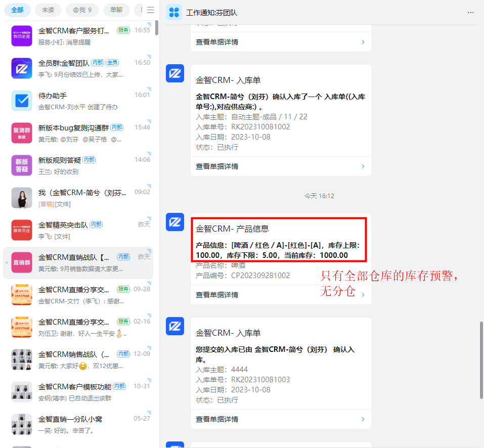Open 新版本bug复测沟通群 conversation title

(73, 128)
